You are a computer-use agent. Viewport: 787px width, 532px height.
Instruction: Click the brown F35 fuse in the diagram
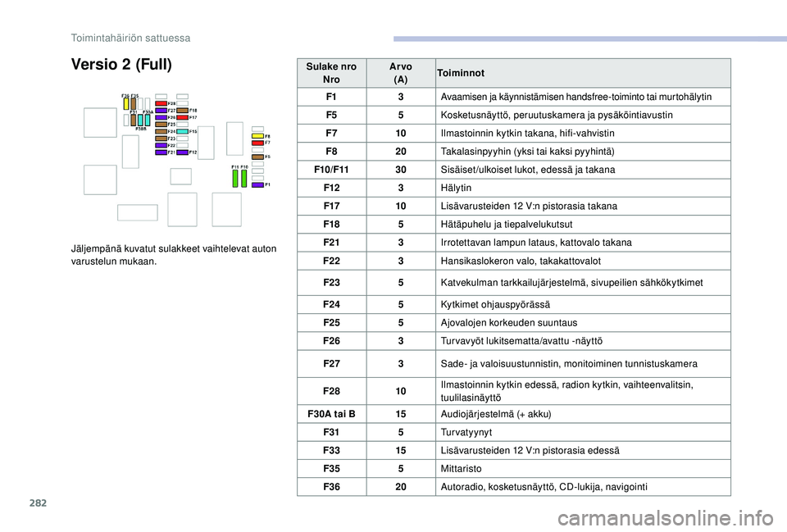(x=134, y=104)
